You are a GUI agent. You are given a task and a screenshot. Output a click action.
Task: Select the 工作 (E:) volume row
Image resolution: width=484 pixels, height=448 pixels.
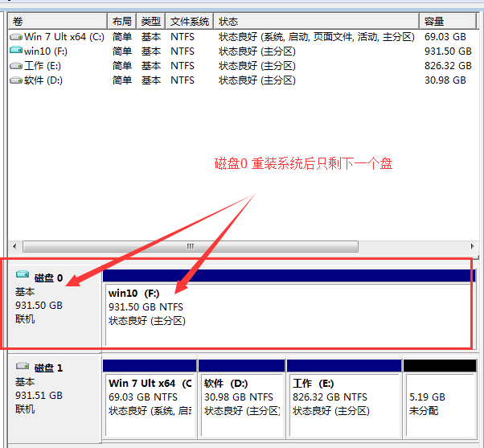242,66
